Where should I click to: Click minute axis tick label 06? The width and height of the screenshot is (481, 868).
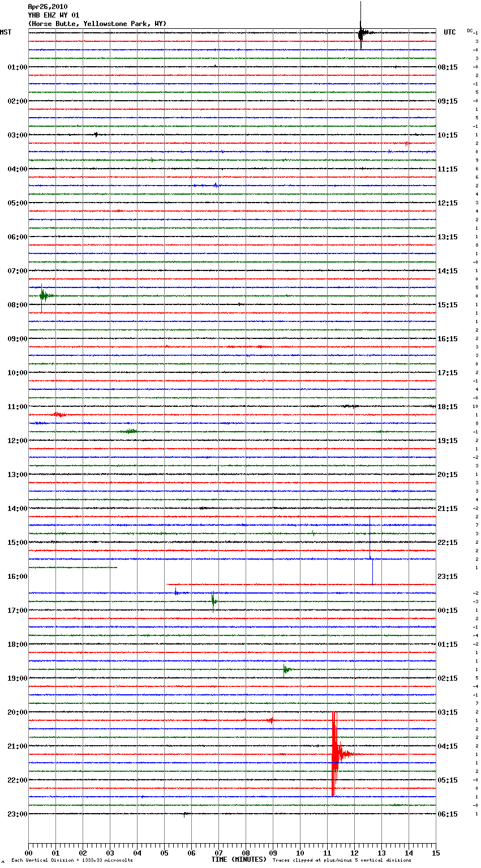pos(191,853)
